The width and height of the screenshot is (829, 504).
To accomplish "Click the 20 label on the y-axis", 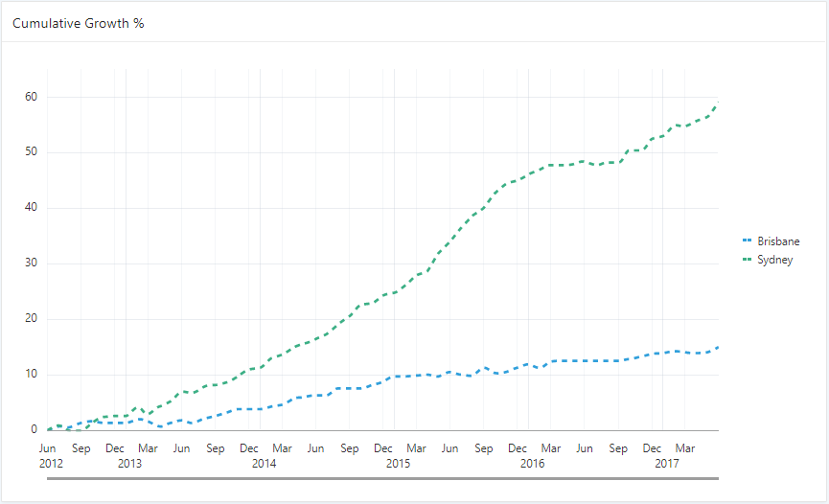I will coord(32,319).
